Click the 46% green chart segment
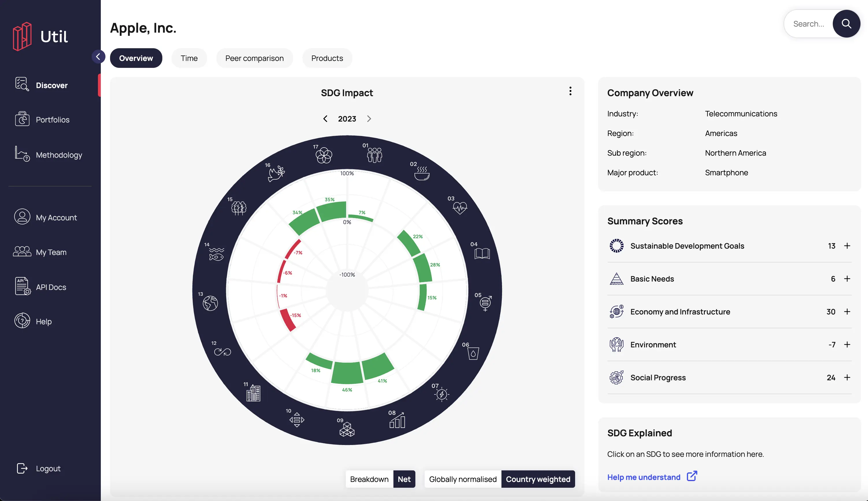This screenshot has height=501, width=868. 347,373
